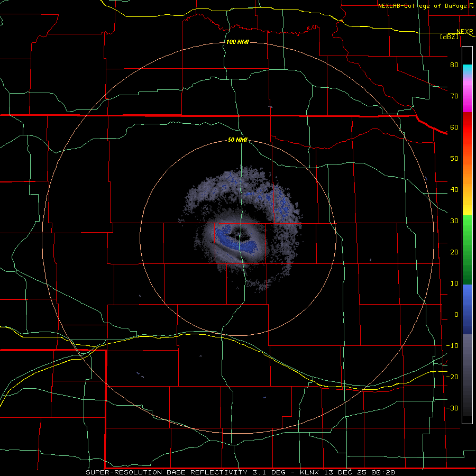
Task: Click the 80 value on the dBZ scale
Action: click(x=454, y=65)
